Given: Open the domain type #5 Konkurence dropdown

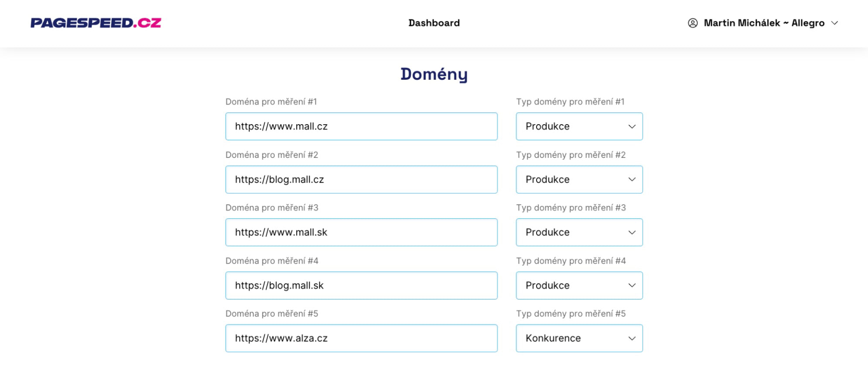Looking at the screenshot, I should [579, 338].
